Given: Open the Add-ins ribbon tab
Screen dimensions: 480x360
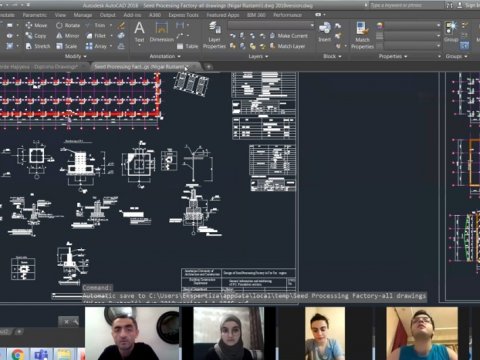Looking at the screenshot, I should (x=132, y=15).
